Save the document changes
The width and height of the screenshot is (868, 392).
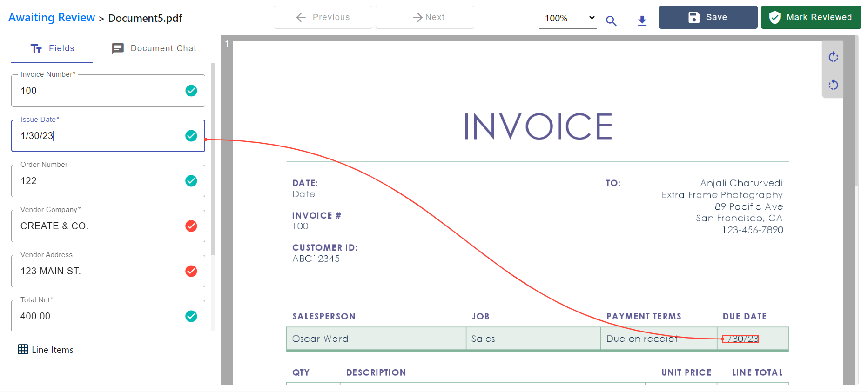[x=707, y=17]
